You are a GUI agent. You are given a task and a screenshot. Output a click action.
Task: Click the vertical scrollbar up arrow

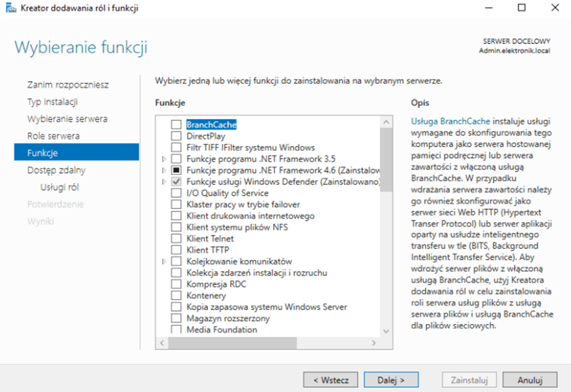[386, 122]
